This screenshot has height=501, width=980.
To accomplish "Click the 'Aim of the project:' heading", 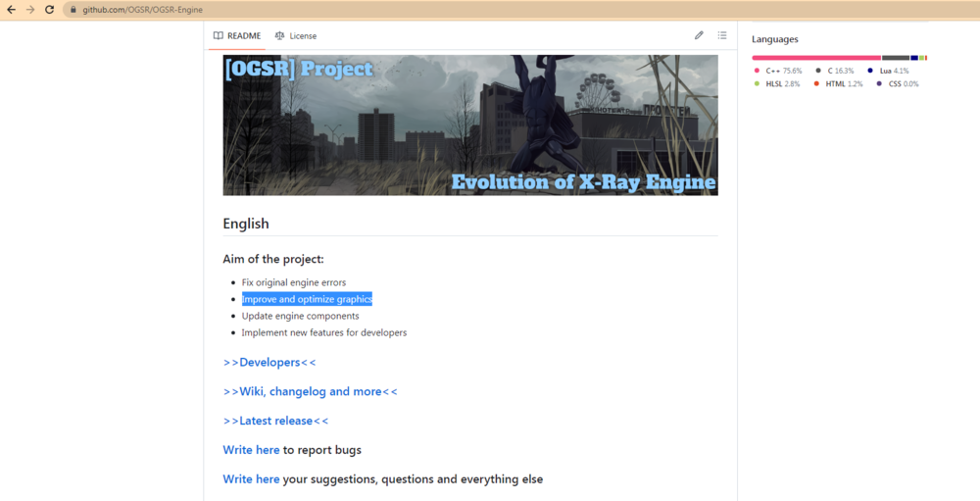I will [273, 259].
